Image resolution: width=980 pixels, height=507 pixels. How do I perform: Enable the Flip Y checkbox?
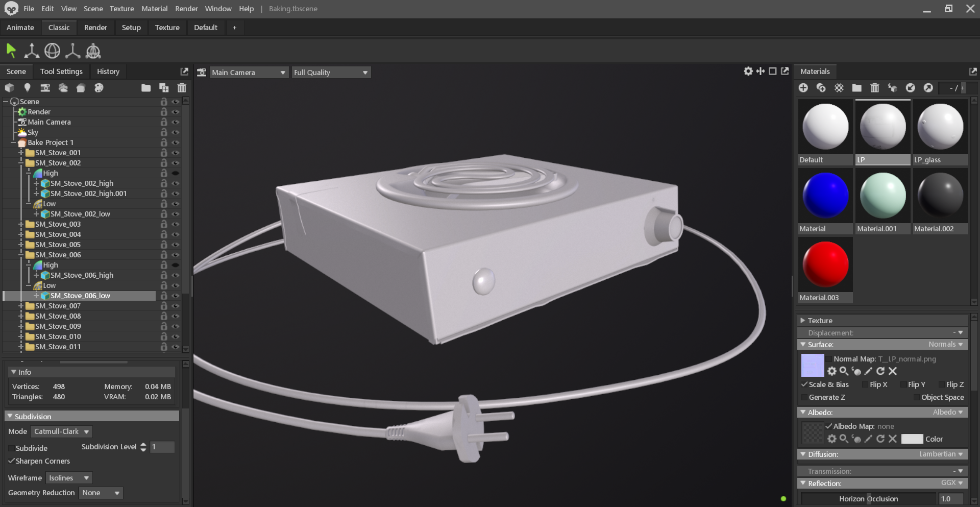tap(903, 384)
